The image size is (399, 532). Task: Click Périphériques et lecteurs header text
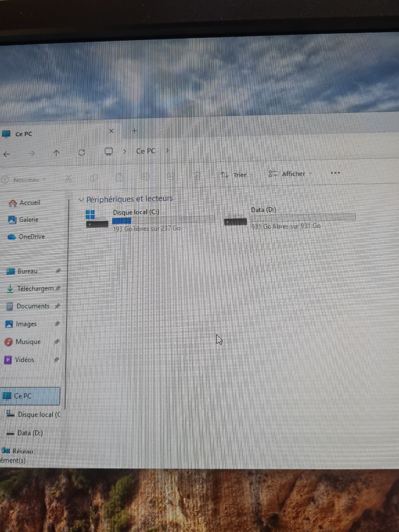coord(129,199)
